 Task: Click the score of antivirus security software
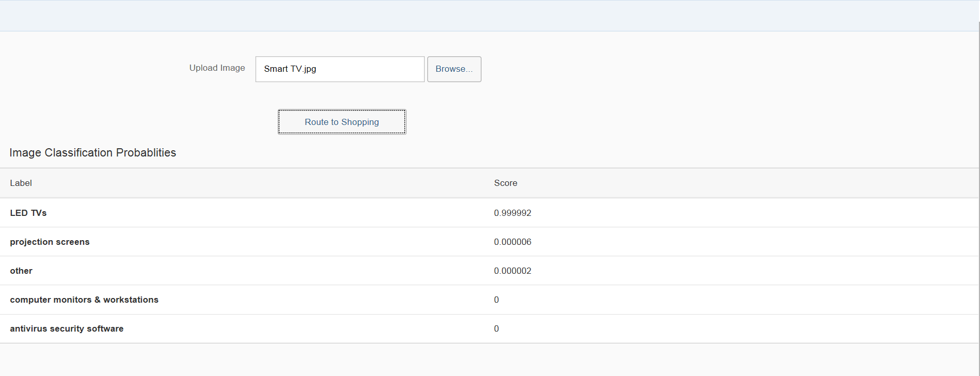tap(496, 328)
